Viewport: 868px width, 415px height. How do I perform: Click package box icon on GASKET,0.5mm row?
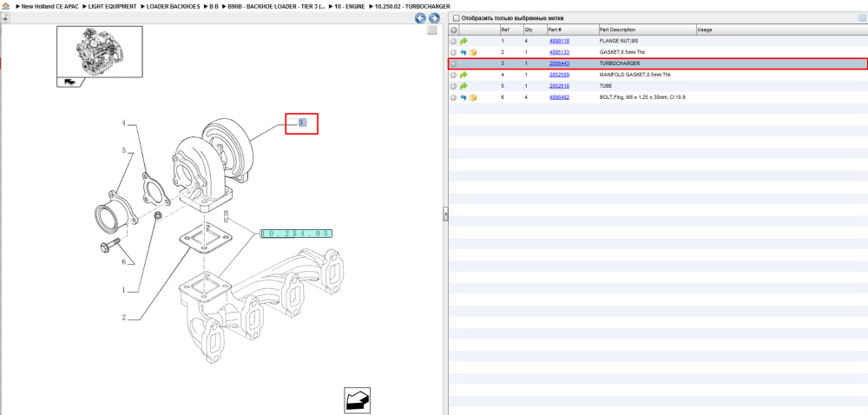[473, 53]
